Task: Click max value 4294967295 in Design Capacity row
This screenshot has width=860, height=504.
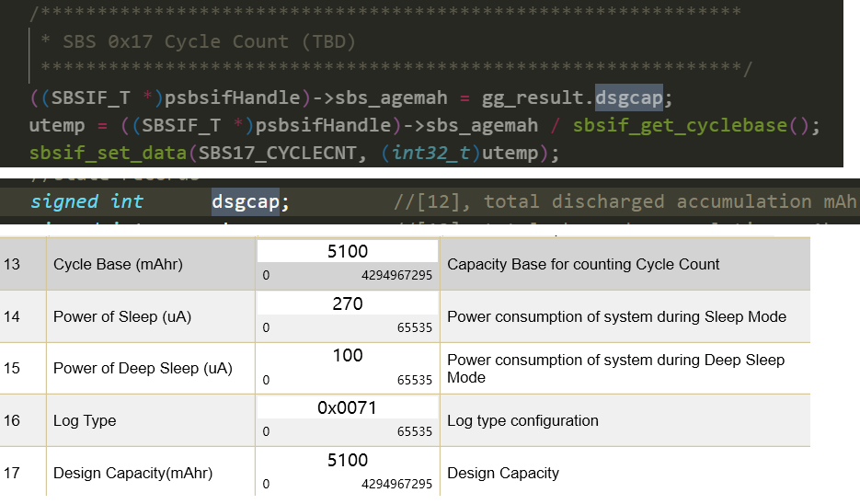Action: click(x=396, y=485)
